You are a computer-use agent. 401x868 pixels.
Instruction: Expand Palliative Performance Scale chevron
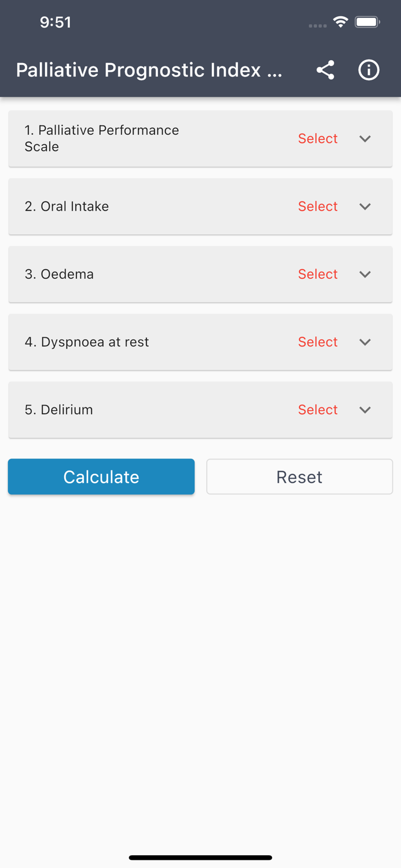pyautogui.click(x=365, y=139)
